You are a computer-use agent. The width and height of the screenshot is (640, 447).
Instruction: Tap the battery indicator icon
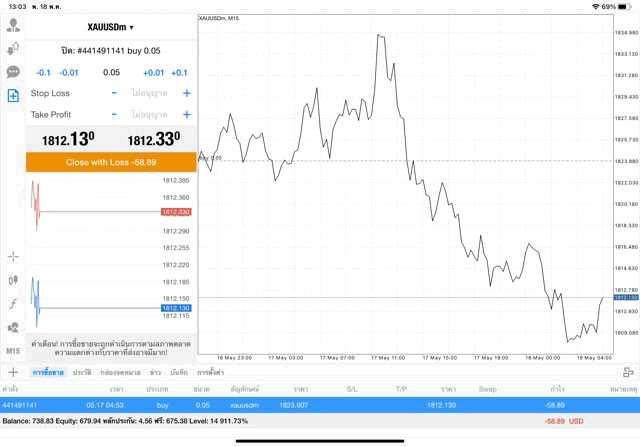624,7
